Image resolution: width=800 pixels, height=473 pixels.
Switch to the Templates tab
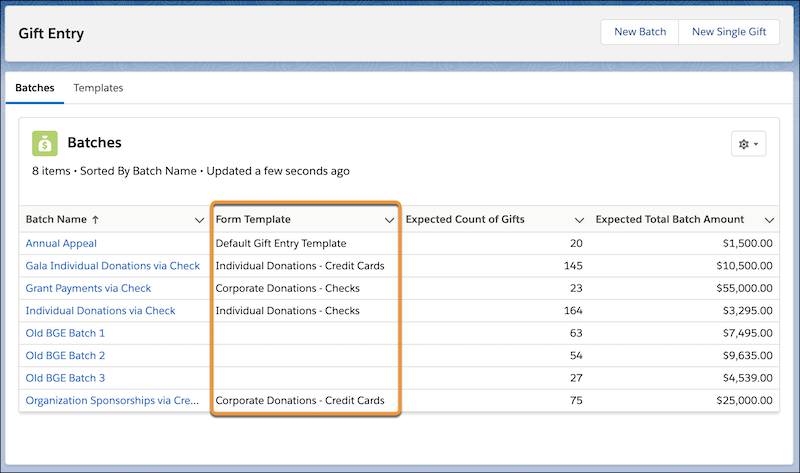click(x=98, y=88)
